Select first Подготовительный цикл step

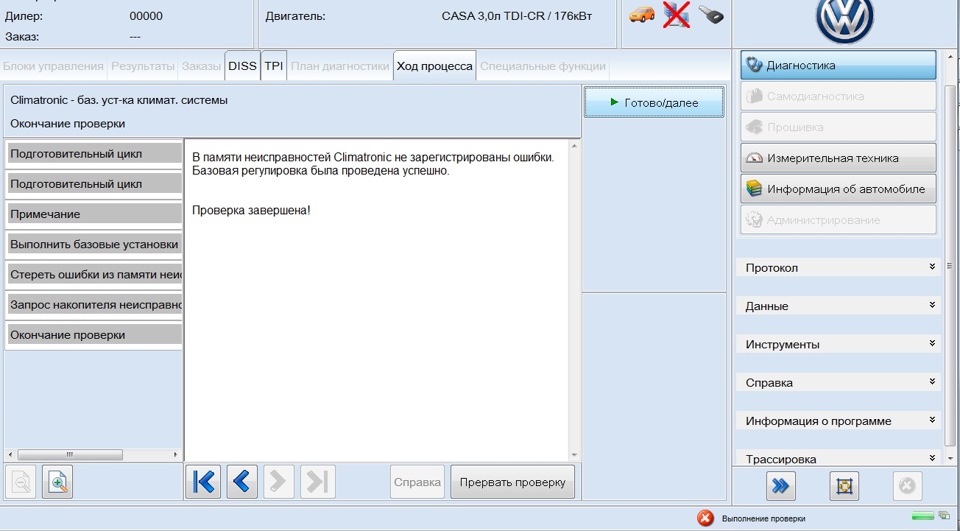[94, 154]
